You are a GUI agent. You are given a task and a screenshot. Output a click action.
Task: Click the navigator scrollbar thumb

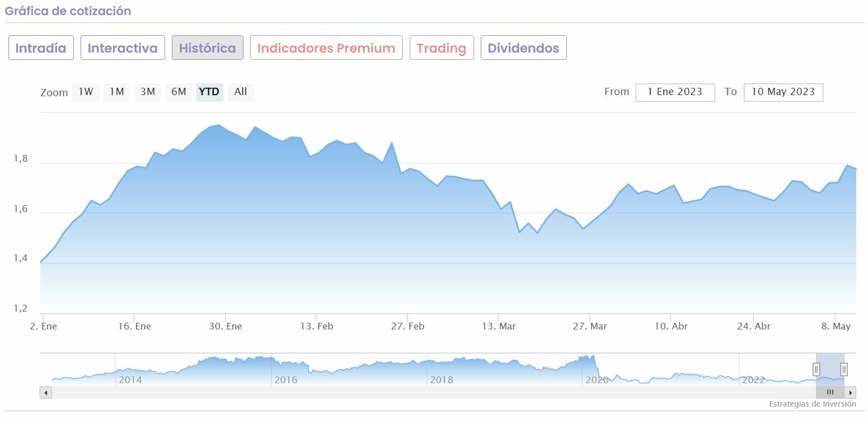click(830, 393)
